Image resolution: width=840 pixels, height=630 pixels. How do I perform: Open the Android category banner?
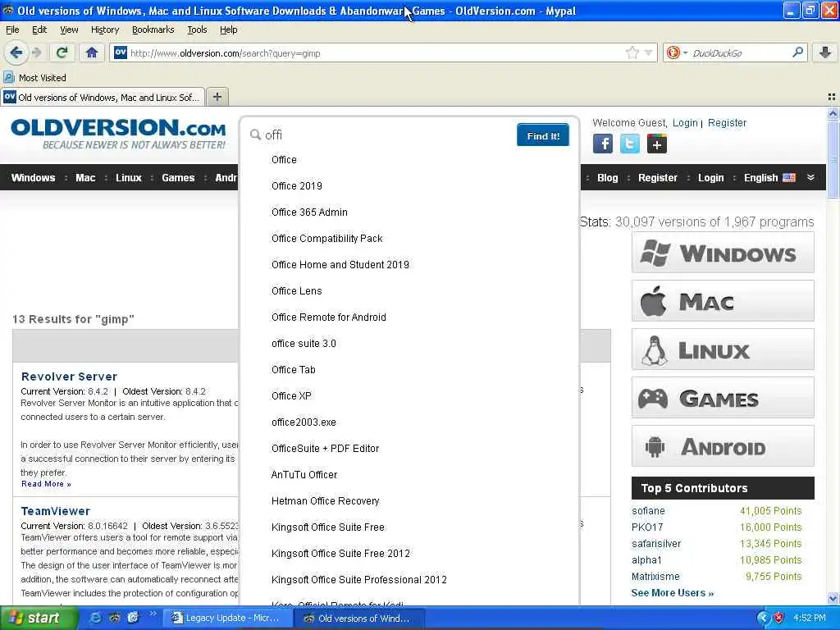[x=723, y=446]
